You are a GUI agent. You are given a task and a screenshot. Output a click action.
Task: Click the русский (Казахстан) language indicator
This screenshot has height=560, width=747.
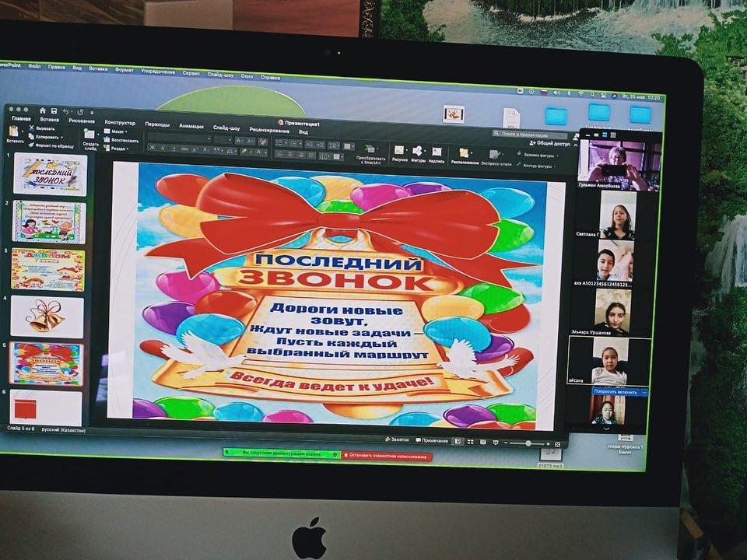pos(63,430)
